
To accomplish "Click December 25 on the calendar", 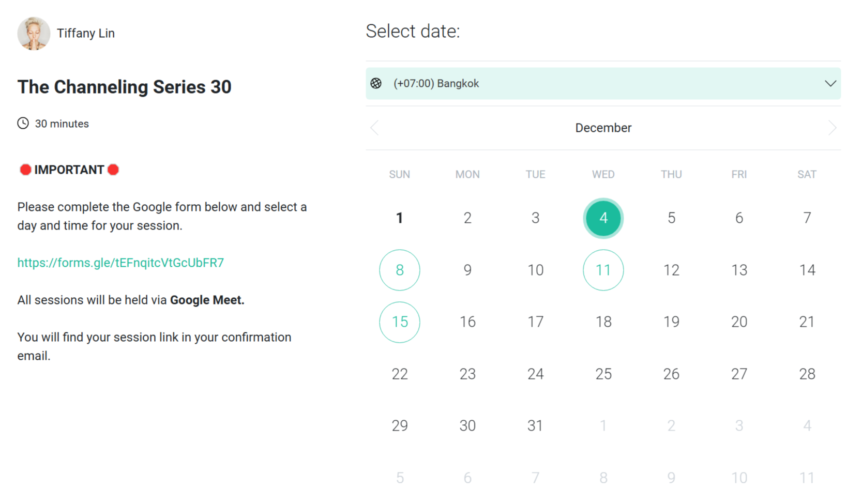I will coord(603,374).
